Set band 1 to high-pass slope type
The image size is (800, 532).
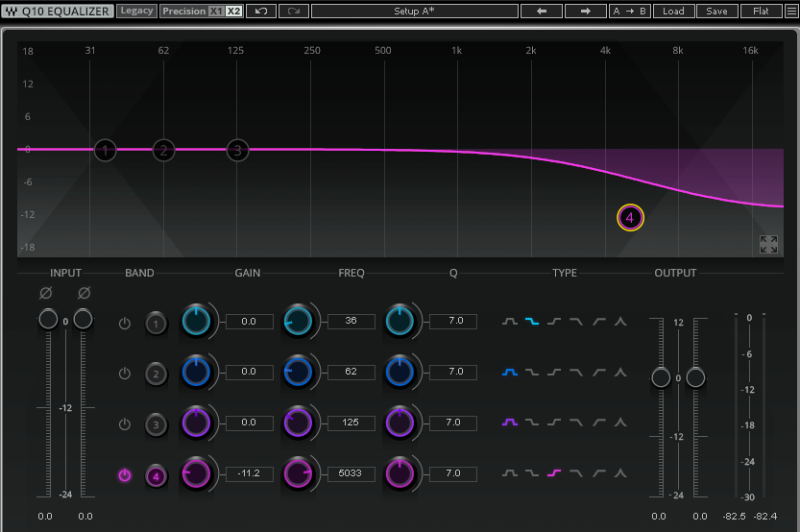[x=598, y=322]
